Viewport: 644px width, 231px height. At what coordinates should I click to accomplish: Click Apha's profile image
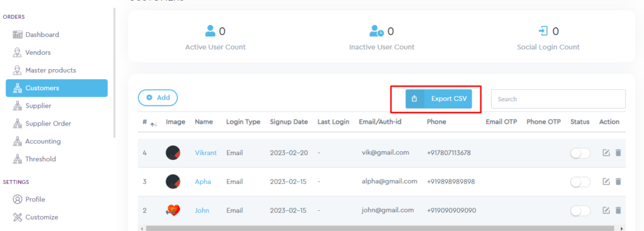click(173, 181)
